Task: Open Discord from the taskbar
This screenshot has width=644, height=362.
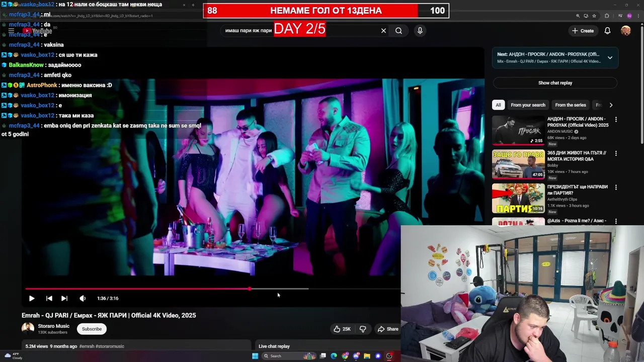Action: point(356,356)
